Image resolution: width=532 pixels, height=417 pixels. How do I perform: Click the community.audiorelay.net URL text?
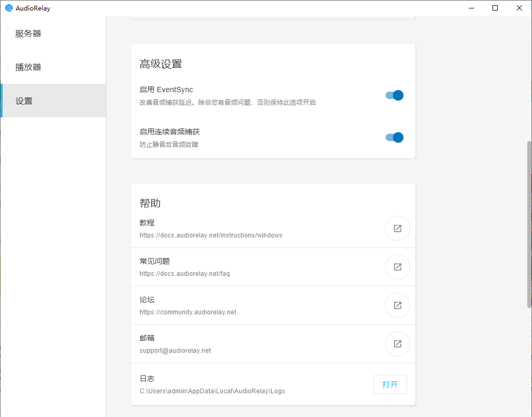point(188,312)
